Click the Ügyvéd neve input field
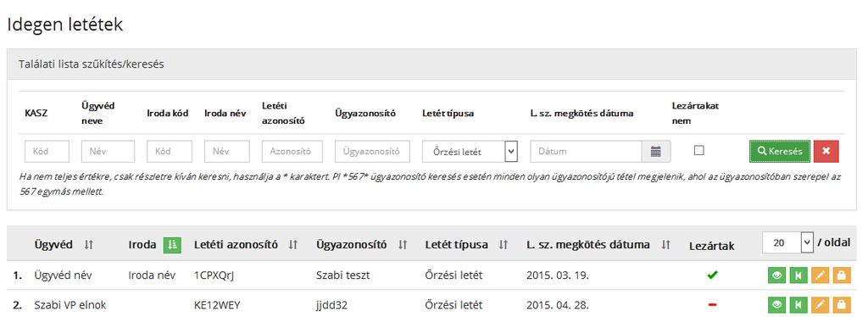868x317 pixels. point(108,152)
